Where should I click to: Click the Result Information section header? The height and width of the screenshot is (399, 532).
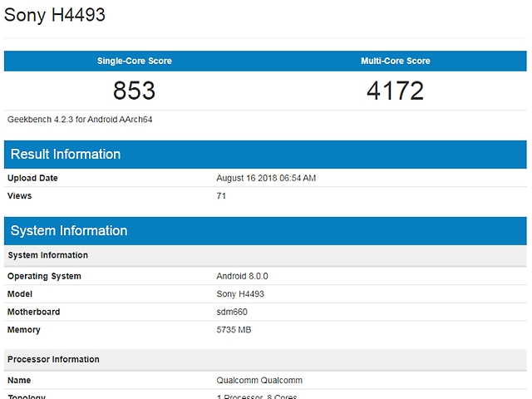click(66, 154)
